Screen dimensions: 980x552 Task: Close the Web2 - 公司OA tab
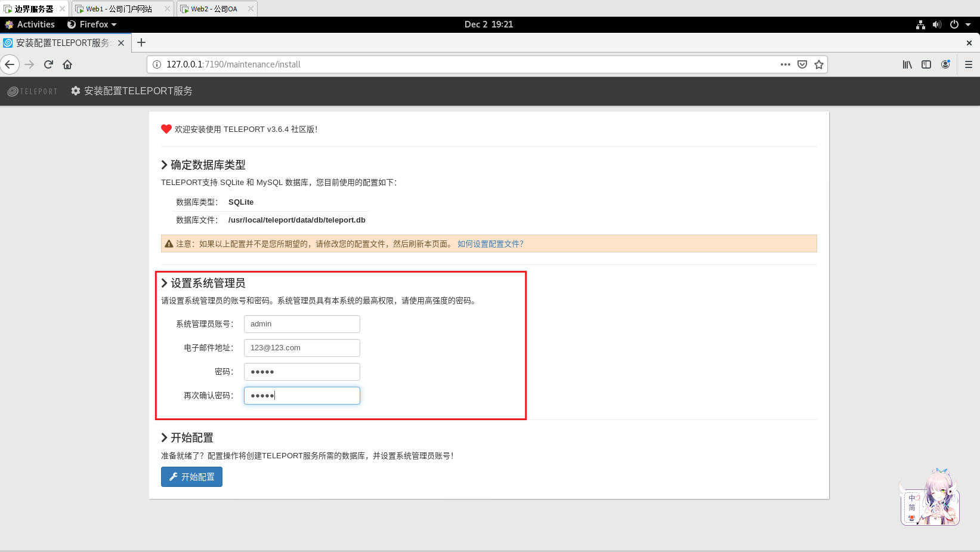(251, 8)
